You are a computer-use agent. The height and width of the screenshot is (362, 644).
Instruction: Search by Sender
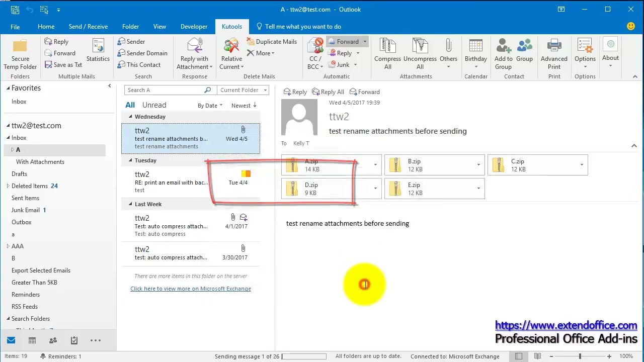tap(131, 42)
